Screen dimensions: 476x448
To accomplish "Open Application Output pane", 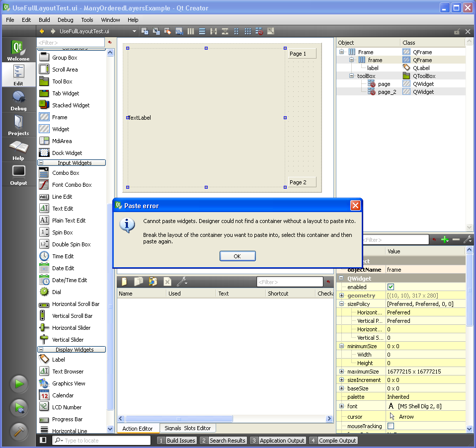I will [278, 441].
